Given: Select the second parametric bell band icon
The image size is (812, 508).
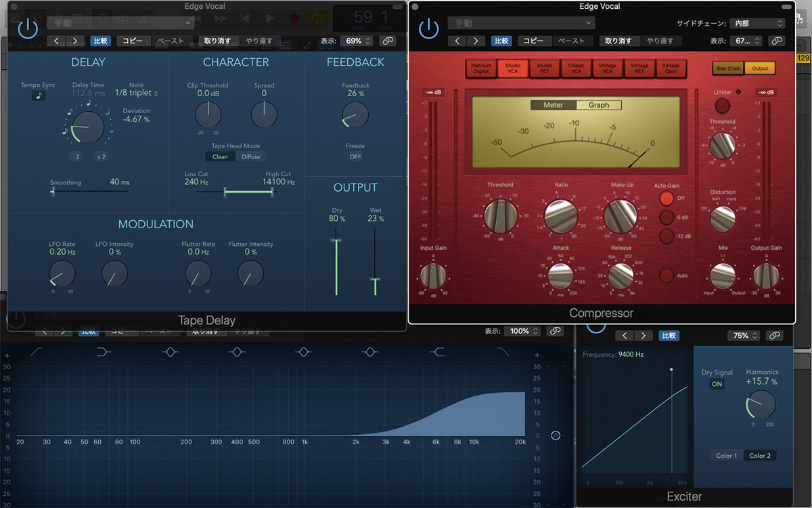Looking at the screenshot, I should tap(236, 352).
